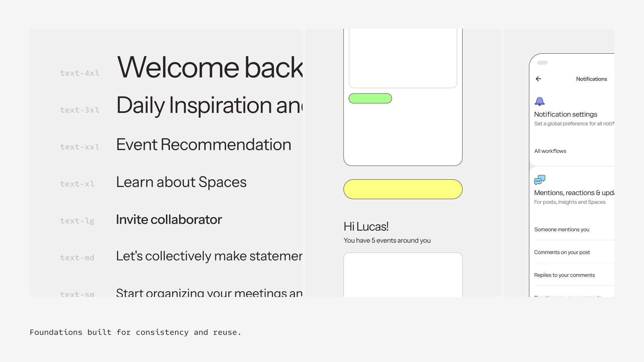The height and width of the screenshot is (362, 644).
Task: Click the wide yellow pill button
Action: [x=403, y=189]
